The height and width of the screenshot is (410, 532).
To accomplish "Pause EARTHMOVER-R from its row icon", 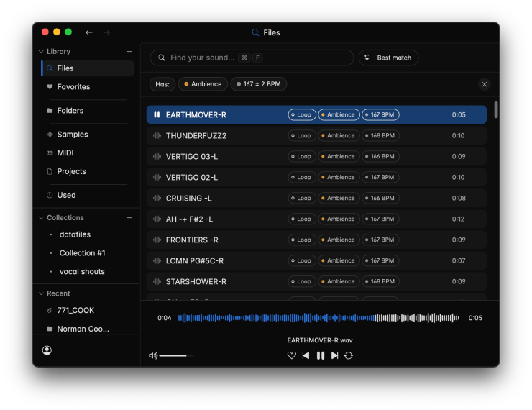I will (x=157, y=114).
